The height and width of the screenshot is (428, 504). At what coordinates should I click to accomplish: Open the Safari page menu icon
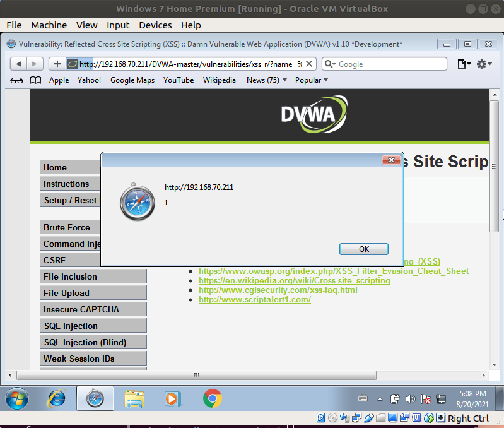pos(464,64)
